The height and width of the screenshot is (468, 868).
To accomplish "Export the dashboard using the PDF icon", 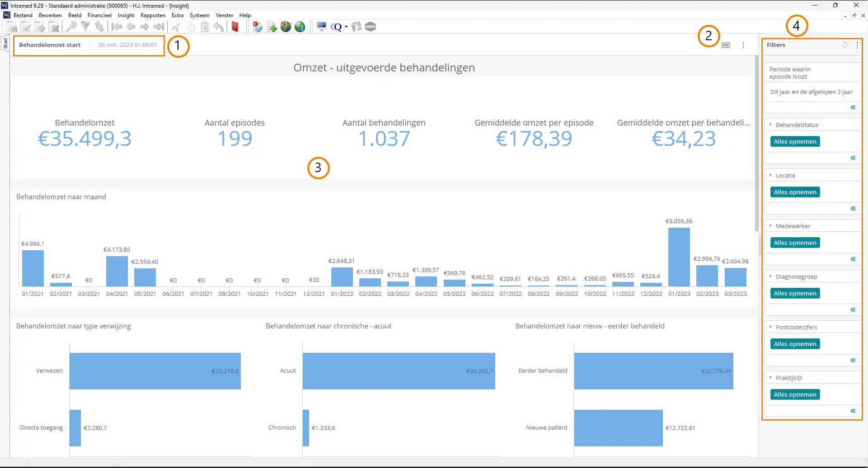I will [726, 45].
